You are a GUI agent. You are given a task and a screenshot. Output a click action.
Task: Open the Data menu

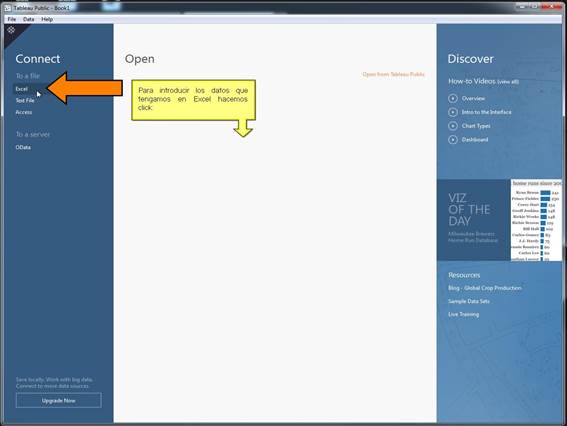coord(29,19)
